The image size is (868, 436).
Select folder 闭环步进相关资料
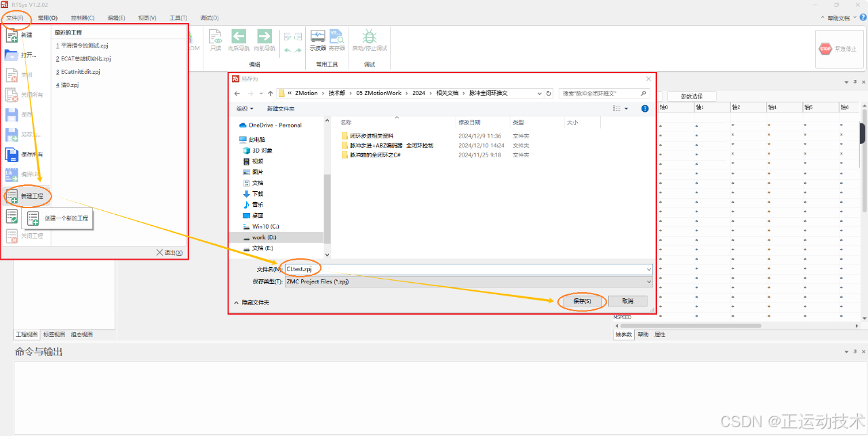[x=368, y=136]
